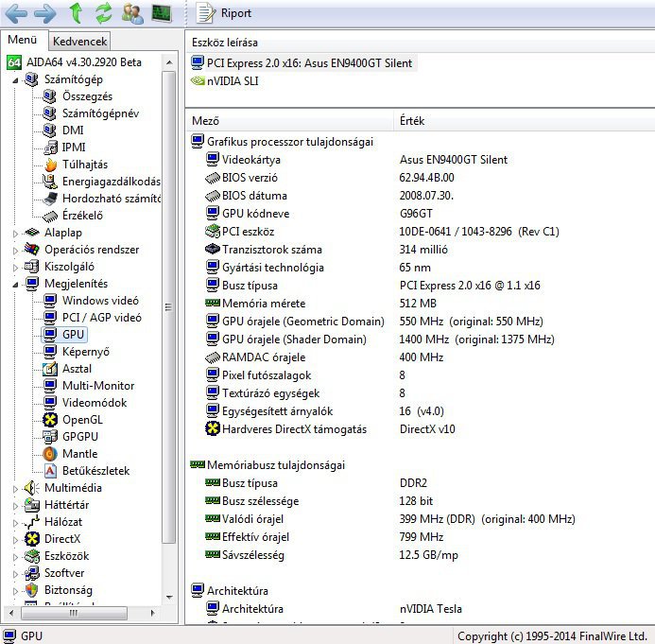Click tree scrollbar up arrow
The height and width of the screenshot is (644, 655).
point(169,62)
